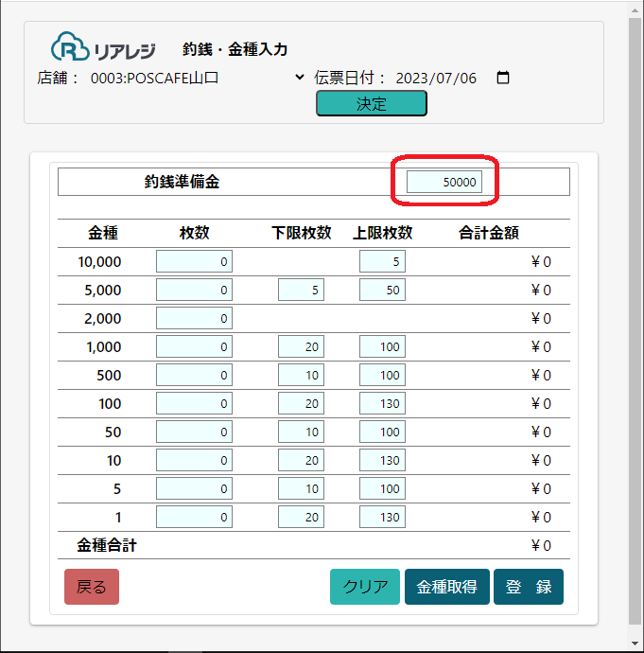Image resolution: width=644 pixels, height=653 pixels.
Task: Click the 上限枚数 column header
Action: (x=382, y=233)
